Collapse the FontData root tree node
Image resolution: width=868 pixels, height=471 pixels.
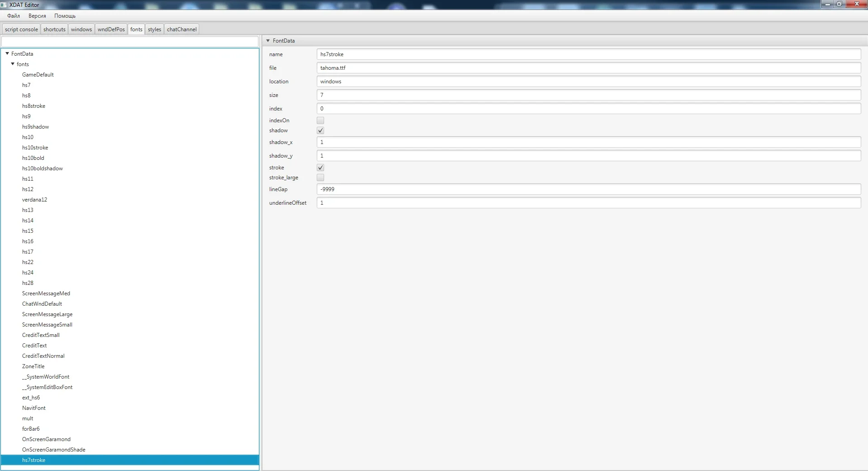[7, 53]
